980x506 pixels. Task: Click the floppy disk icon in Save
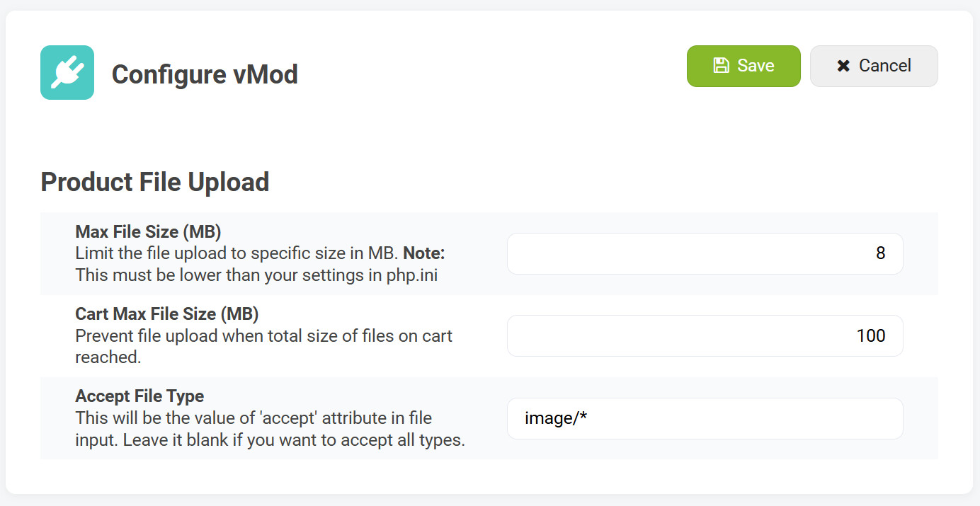(721, 66)
